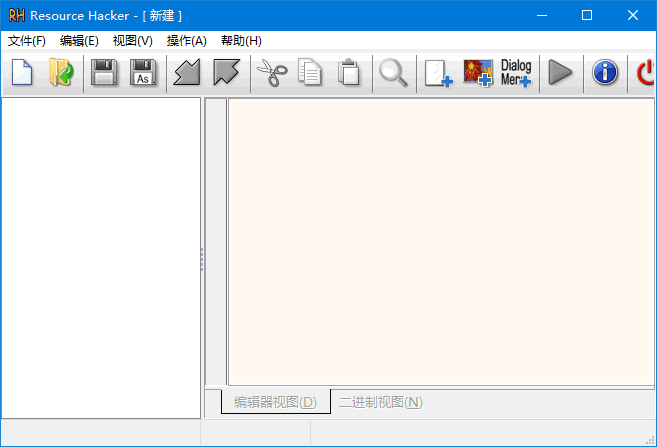This screenshot has height=447, width=657.
Task: Open Find with the magnifying glass icon
Action: [x=393, y=73]
